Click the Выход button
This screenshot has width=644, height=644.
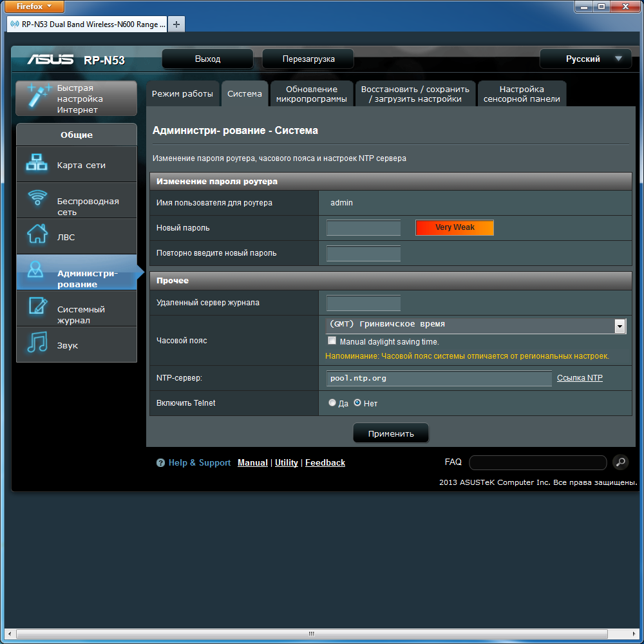pyautogui.click(x=208, y=59)
